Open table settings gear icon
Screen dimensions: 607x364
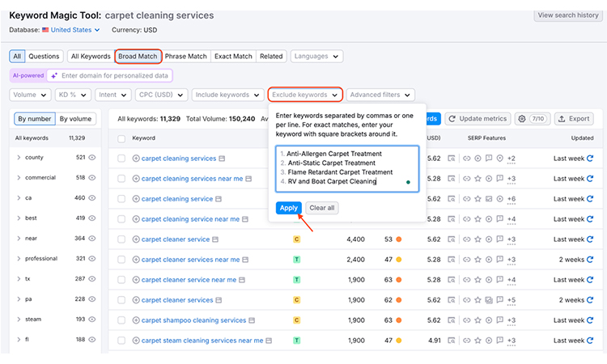(x=522, y=119)
